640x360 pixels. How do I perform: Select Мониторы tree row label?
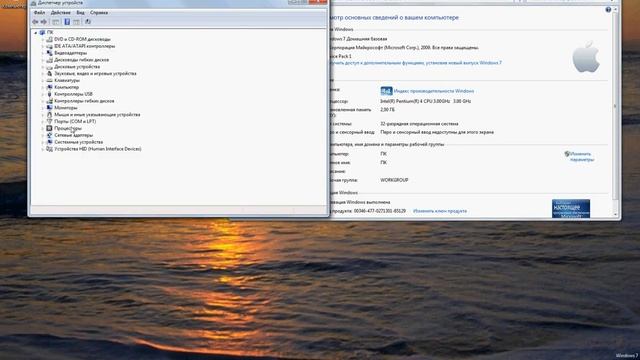click(66, 108)
